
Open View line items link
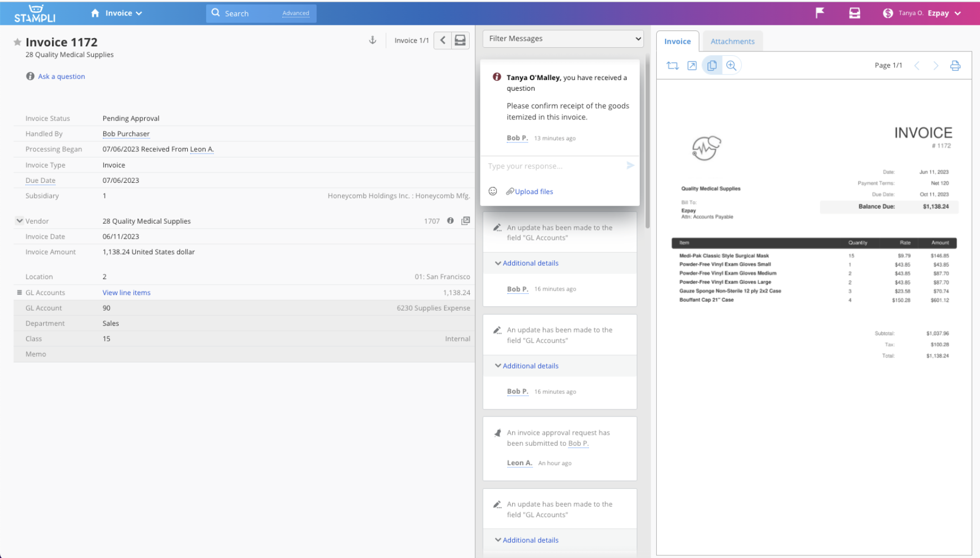coord(127,293)
